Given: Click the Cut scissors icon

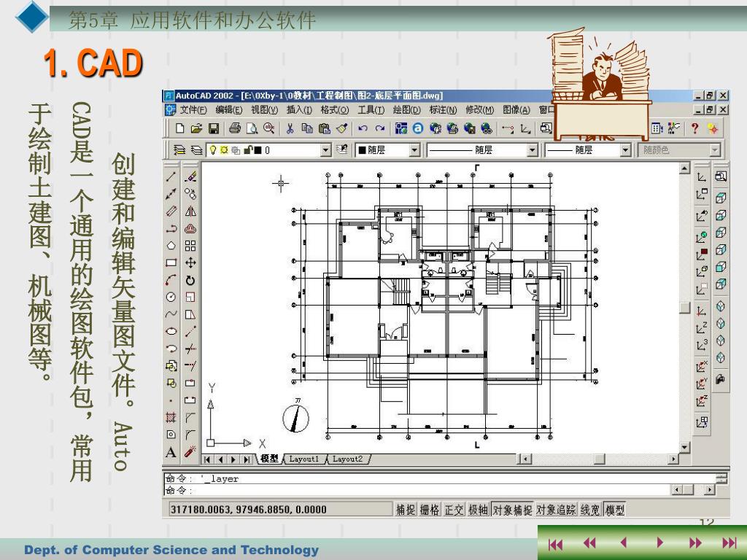Looking at the screenshot, I should pos(290,128).
